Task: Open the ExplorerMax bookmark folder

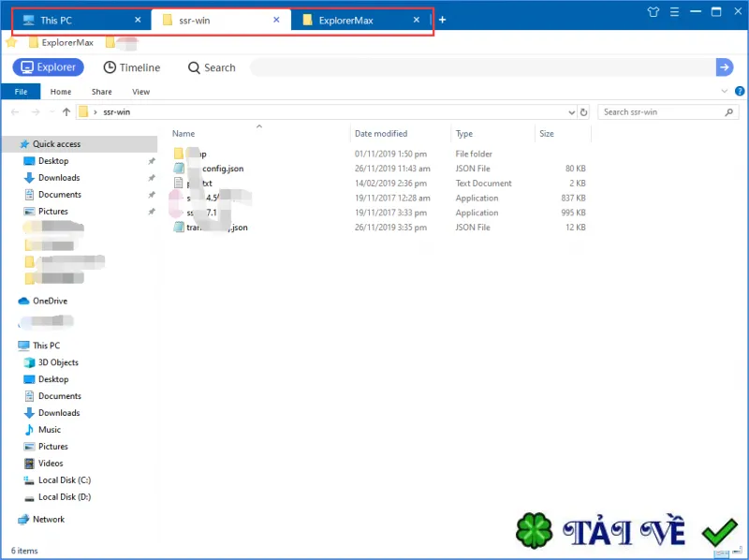Action: click(x=61, y=42)
